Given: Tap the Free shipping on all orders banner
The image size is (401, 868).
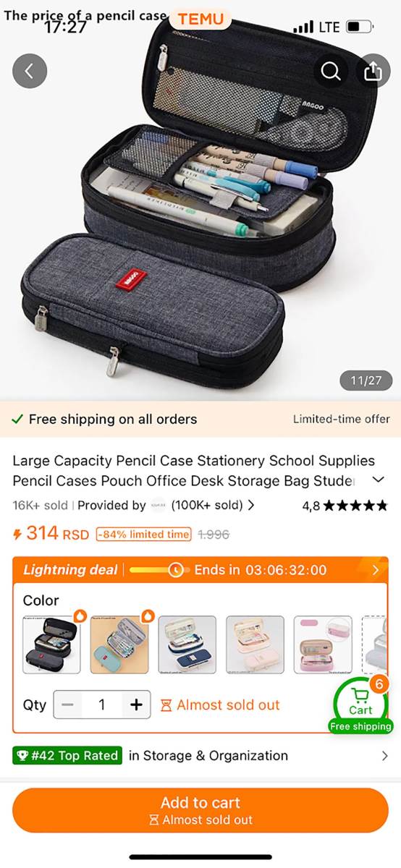Looking at the screenshot, I should point(200,419).
